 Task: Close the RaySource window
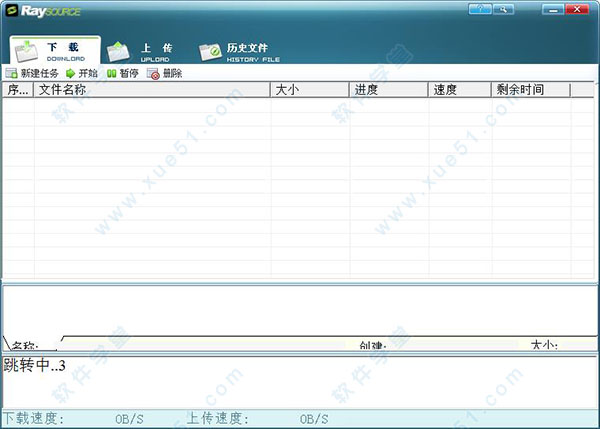tap(577, 9)
